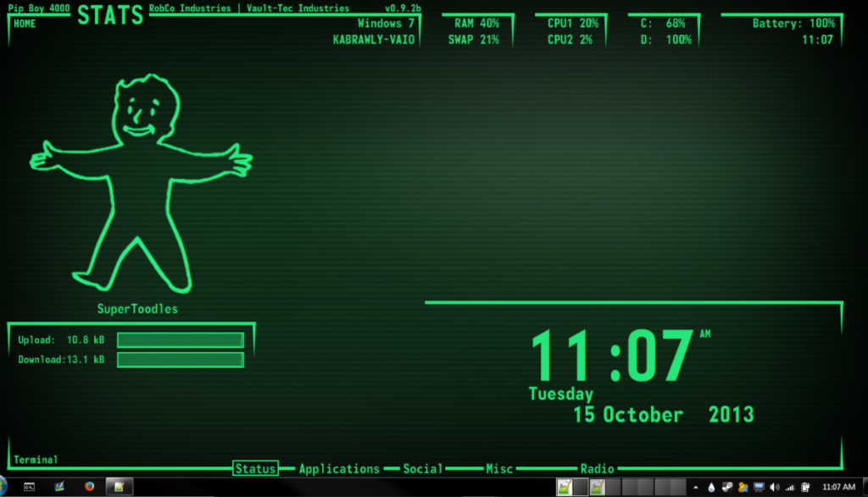This screenshot has height=497, width=868.
Task: Click the Terminal label
Action: click(x=36, y=460)
